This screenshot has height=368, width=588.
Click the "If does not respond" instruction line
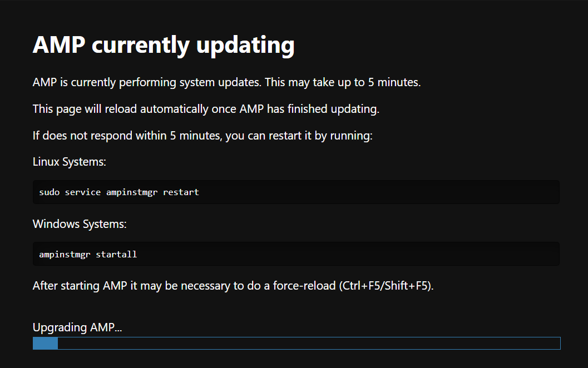[202, 136]
